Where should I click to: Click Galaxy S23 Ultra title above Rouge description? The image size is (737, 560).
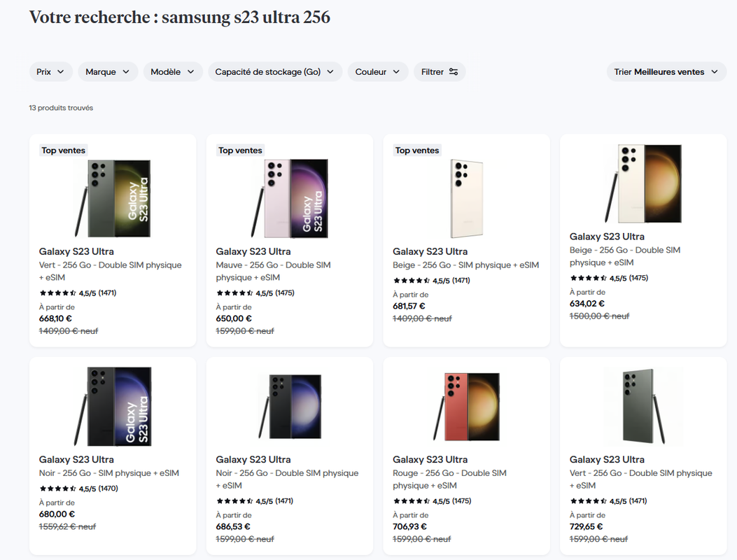(x=430, y=459)
